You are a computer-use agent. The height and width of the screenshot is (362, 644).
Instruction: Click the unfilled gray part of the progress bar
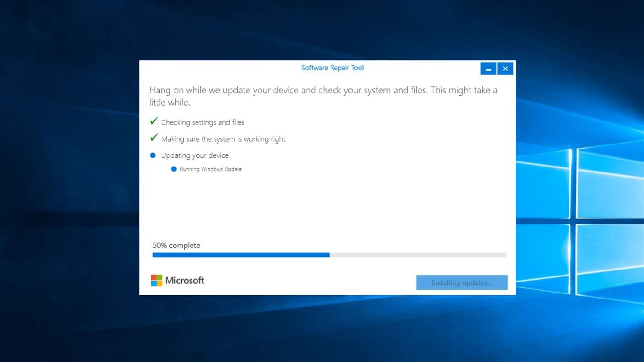[x=418, y=255]
